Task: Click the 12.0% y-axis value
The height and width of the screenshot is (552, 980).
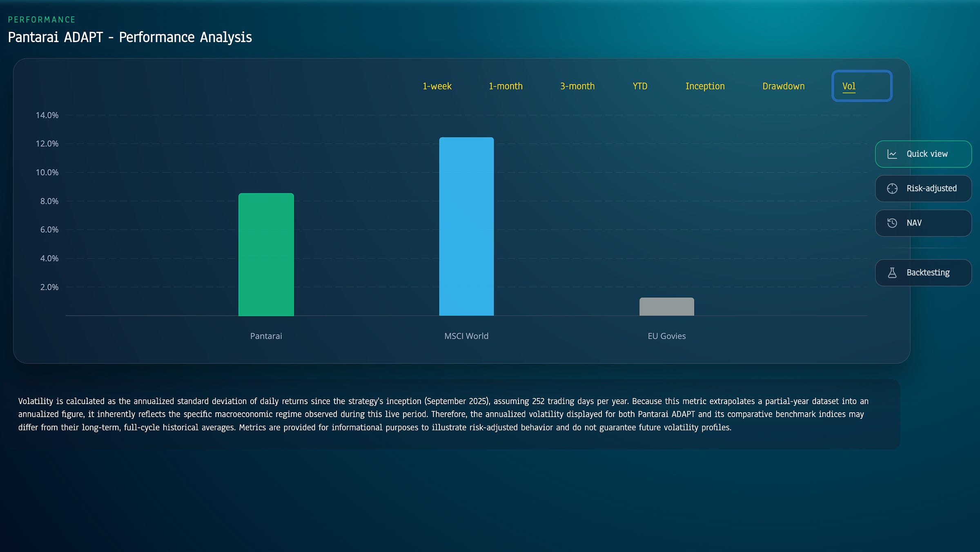Action: coord(47,144)
